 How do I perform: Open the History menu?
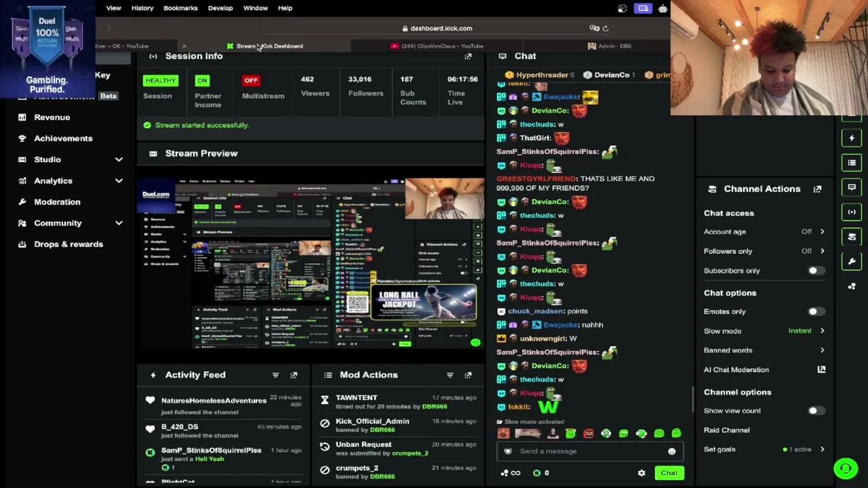142,8
